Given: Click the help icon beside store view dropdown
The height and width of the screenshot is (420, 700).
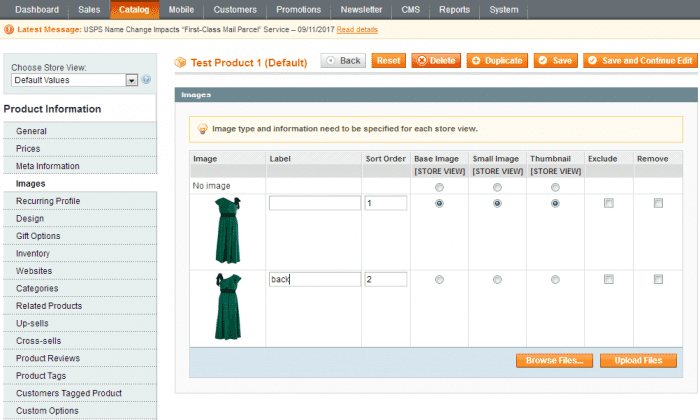Looking at the screenshot, I should 146,80.
